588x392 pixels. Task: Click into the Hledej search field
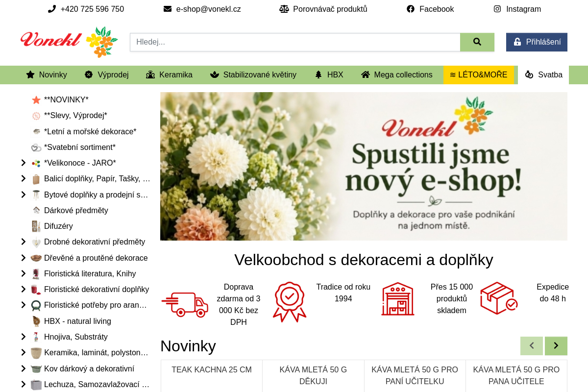click(295, 42)
